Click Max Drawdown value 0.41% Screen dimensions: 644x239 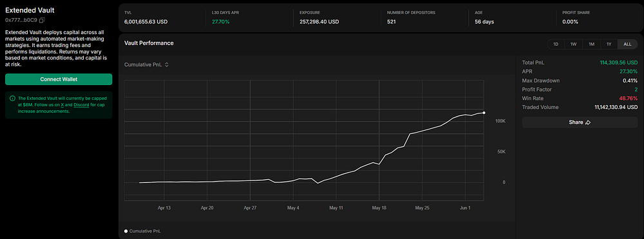pyautogui.click(x=630, y=81)
